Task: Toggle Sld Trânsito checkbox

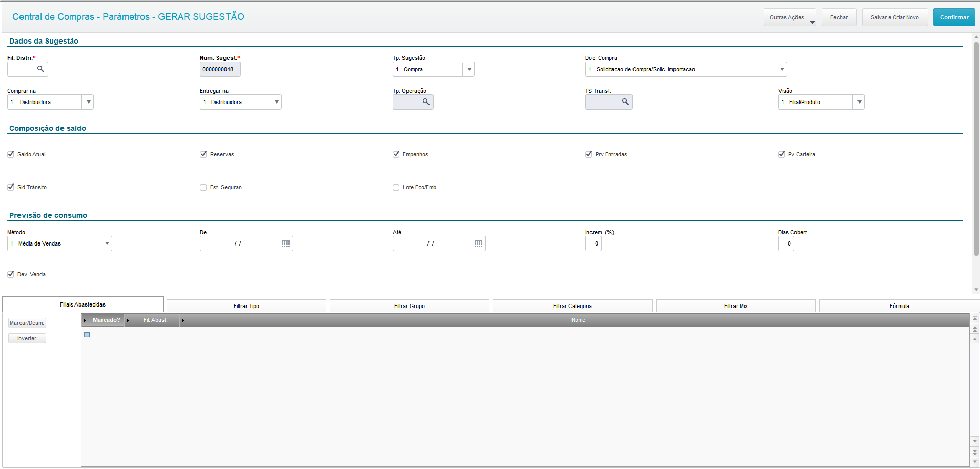Action: point(11,187)
